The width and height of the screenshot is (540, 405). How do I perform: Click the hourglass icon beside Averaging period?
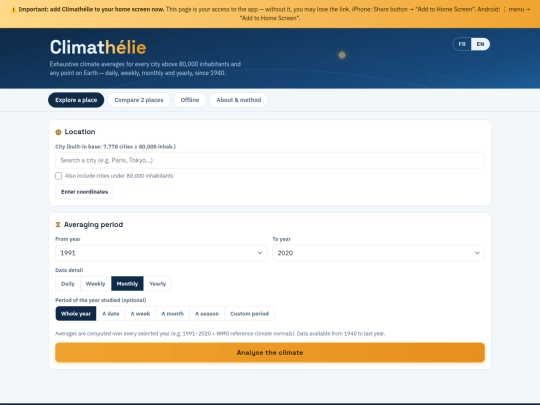point(58,225)
